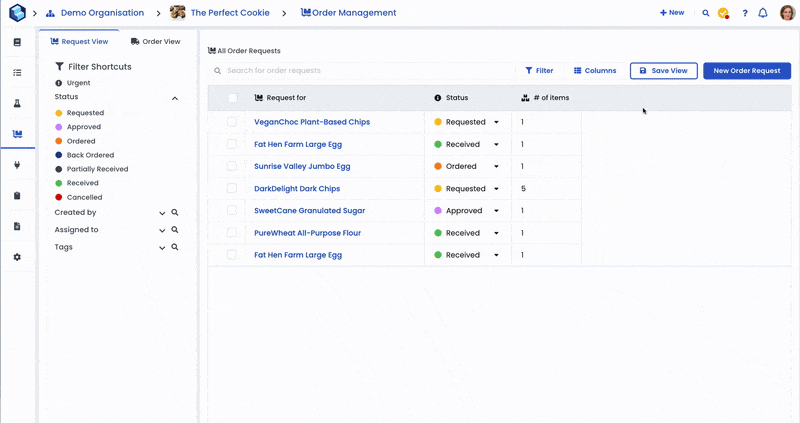This screenshot has width=800, height=423.
Task: Tick the checkbox for DarkDelight Dark Chips
Action: click(x=232, y=188)
